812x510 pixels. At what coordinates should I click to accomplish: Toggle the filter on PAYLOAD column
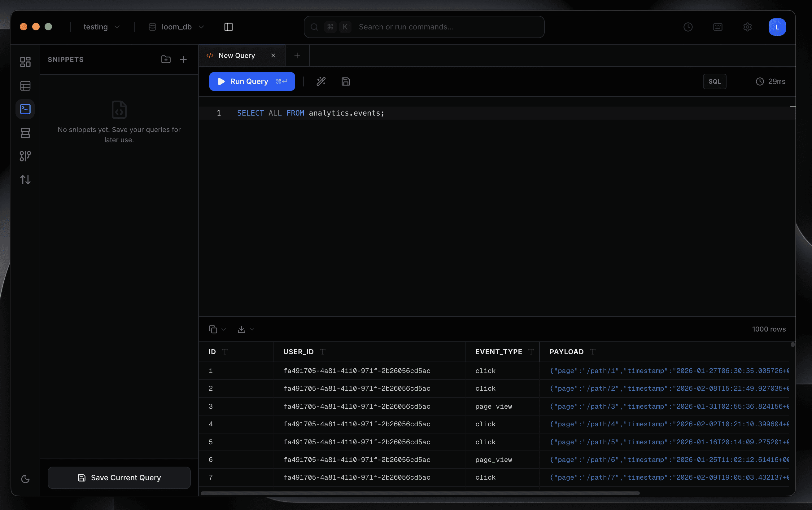point(592,352)
